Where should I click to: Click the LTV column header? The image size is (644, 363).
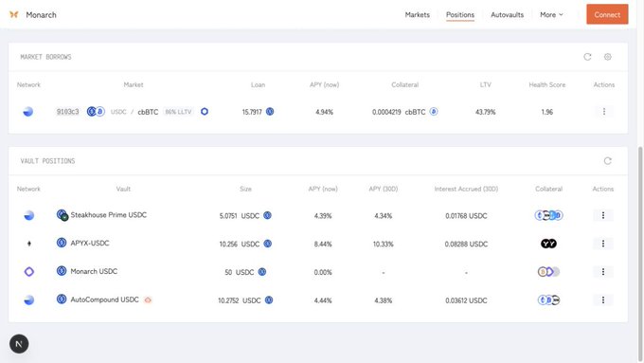(486, 84)
